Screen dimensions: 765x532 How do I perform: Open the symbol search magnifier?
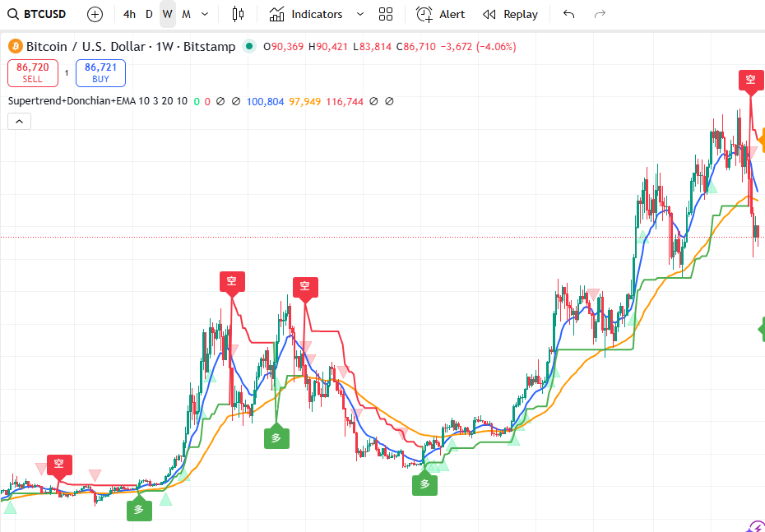[x=11, y=14]
